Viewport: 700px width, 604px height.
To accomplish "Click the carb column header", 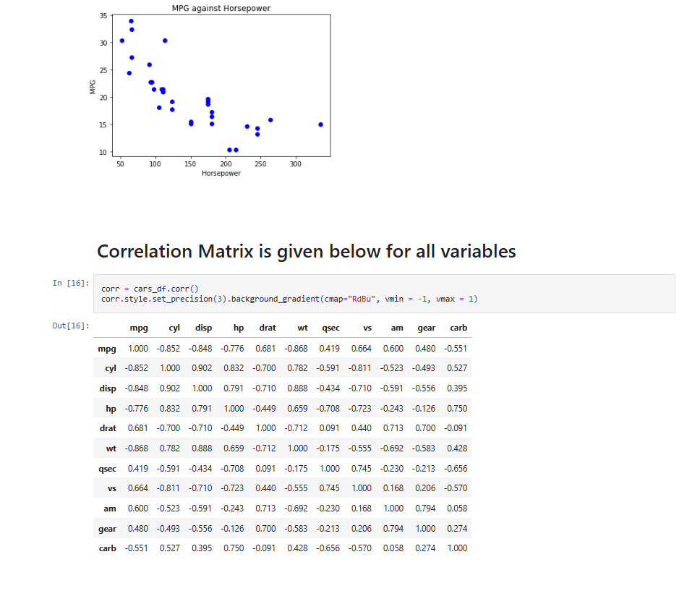I will 458,328.
